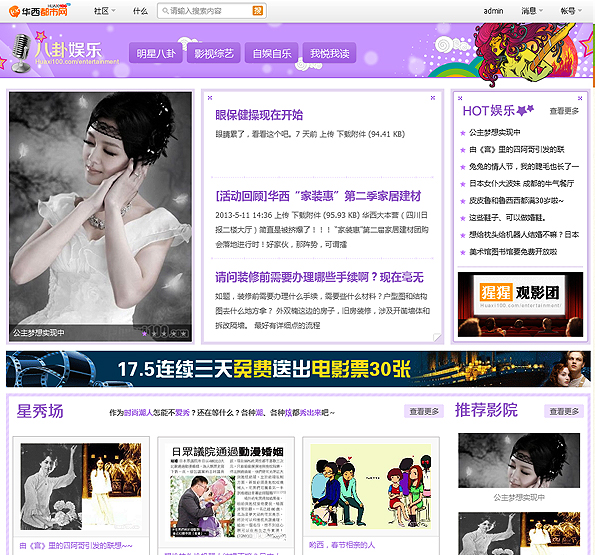Click the page-curl corner icon of article panel
The height and width of the screenshot is (555, 595).
click(437, 337)
